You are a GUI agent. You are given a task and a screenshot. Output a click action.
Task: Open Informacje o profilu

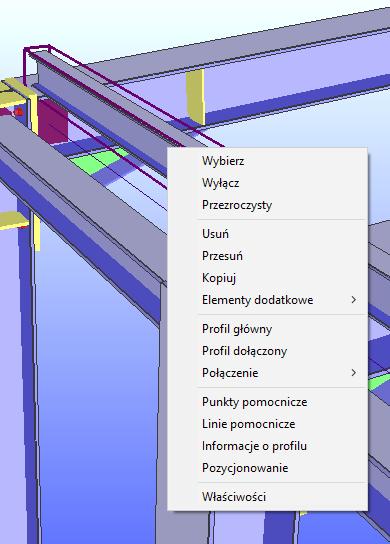(267, 446)
